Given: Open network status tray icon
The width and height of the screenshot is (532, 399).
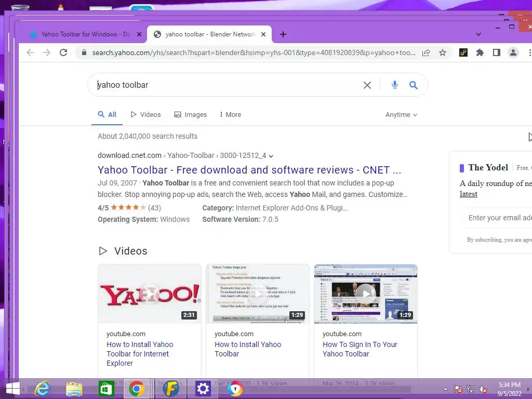Looking at the screenshot, I should tap(471, 389).
